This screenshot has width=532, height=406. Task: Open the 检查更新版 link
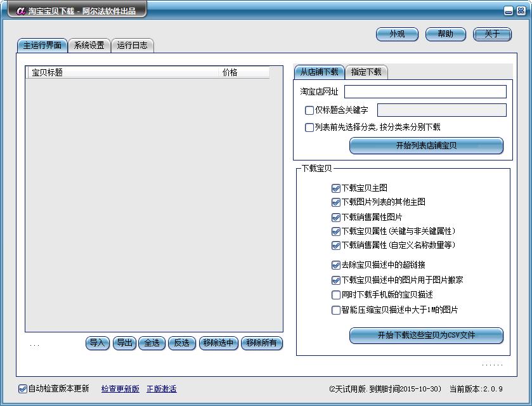coord(120,389)
